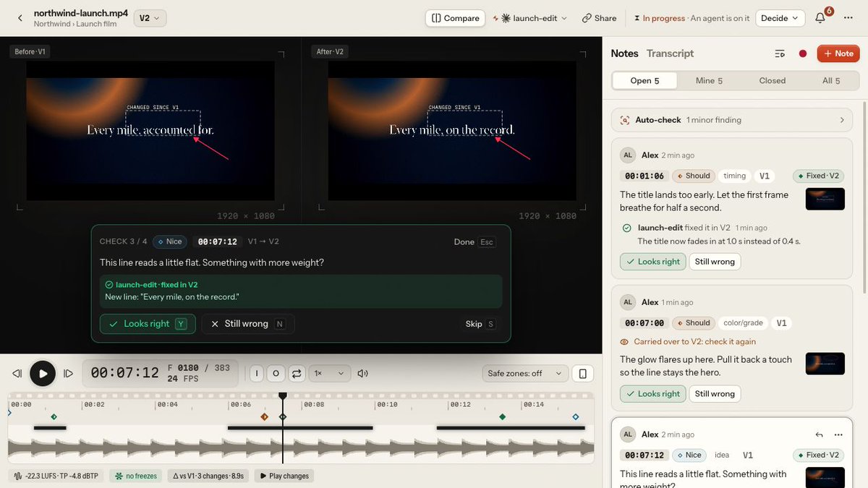Open thumbnail on the title timing note
The image size is (868, 488).
tap(825, 199)
